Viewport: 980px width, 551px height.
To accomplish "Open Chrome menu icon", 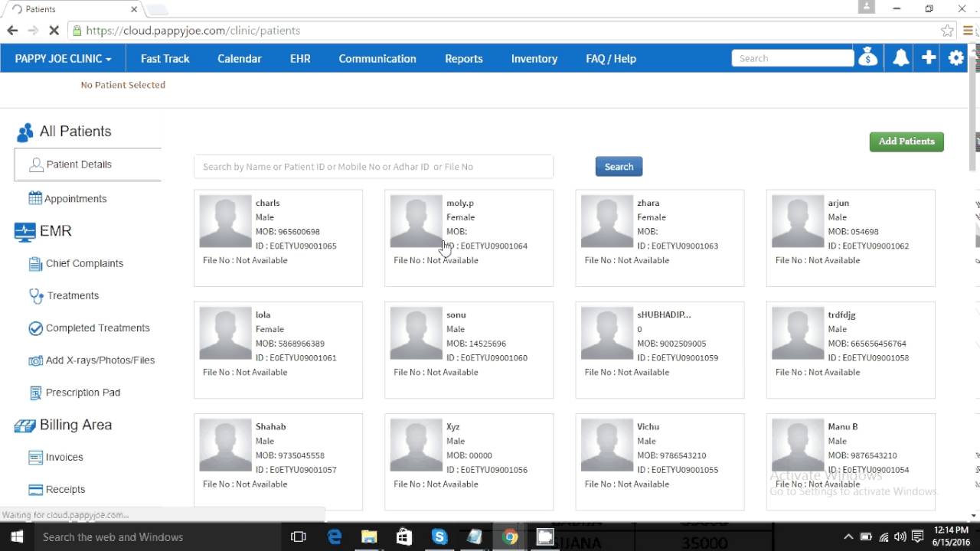I will (969, 31).
